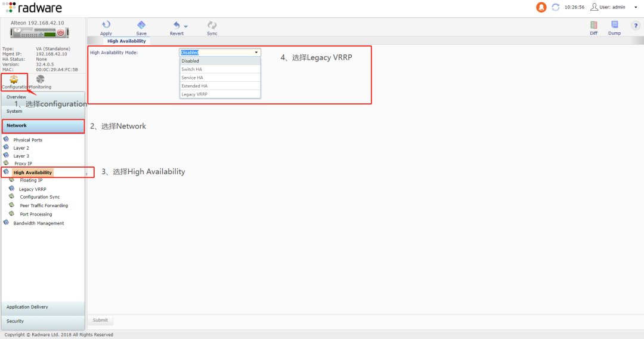Click the Save configuration icon

coord(141,25)
